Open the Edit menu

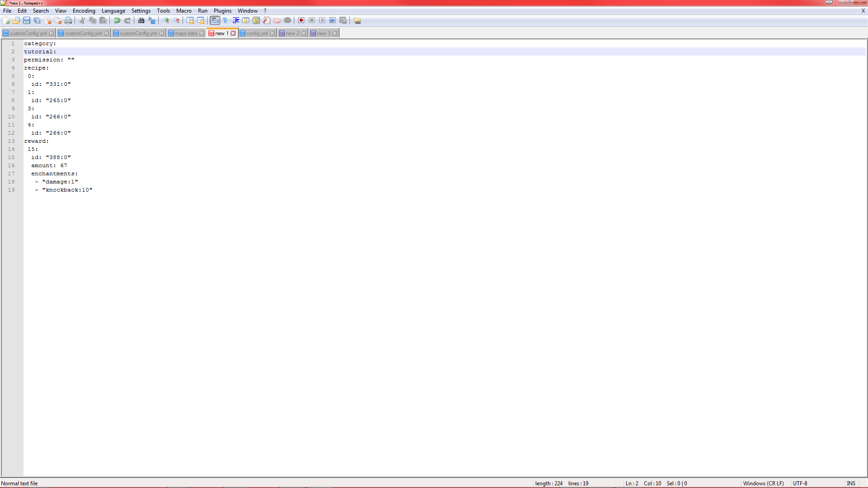[22, 11]
